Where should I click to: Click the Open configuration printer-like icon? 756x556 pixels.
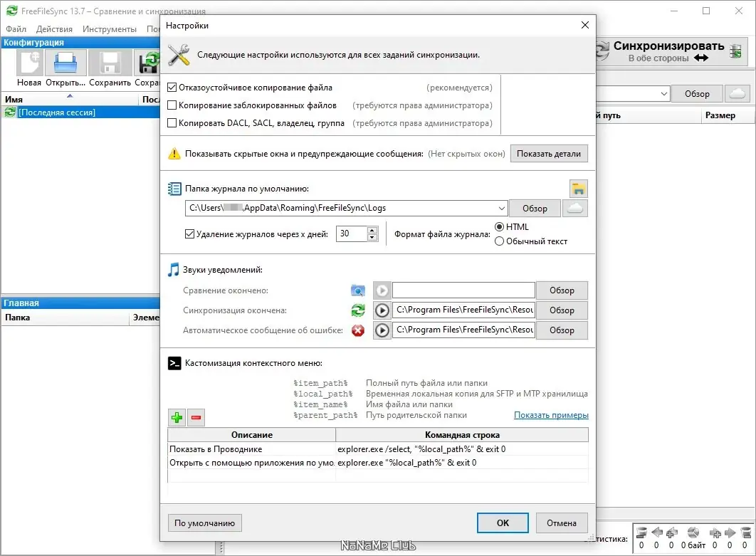(x=65, y=63)
